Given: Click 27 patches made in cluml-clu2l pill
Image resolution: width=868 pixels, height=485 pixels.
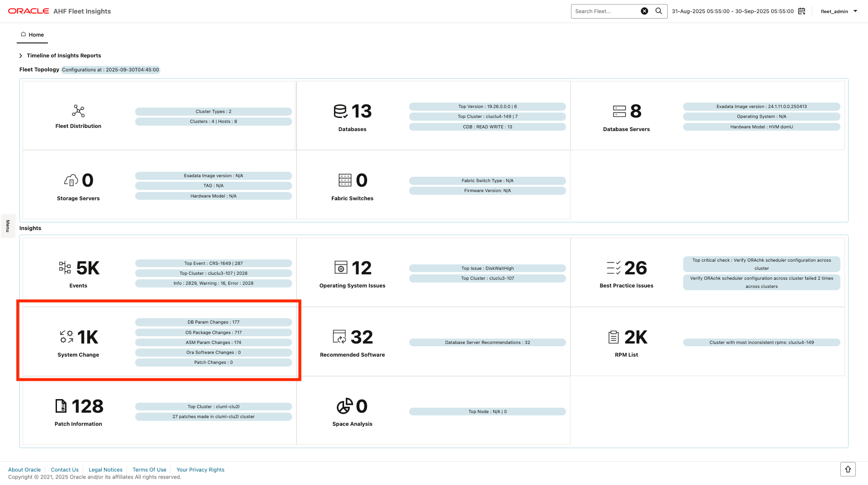Looking at the screenshot, I should tap(213, 417).
